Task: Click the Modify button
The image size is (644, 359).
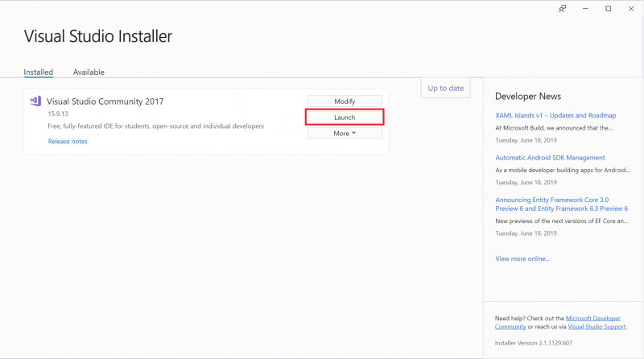Action: pyautogui.click(x=345, y=101)
